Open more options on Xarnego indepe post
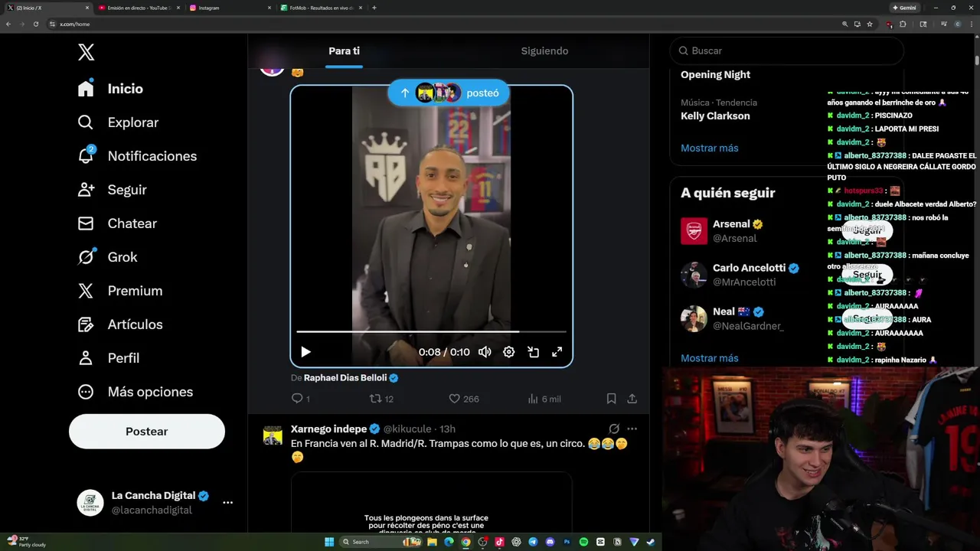The image size is (980, 551). pyautogui.click(x=632, y=429)
